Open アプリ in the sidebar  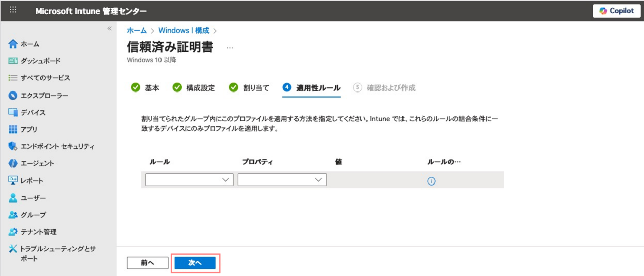29,130
